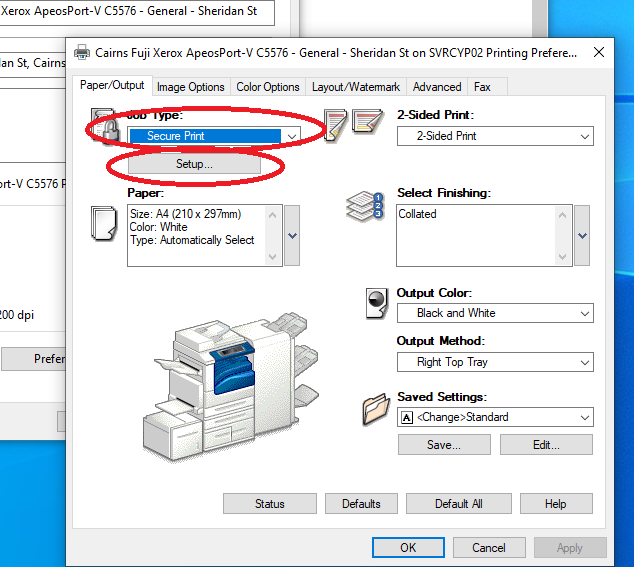The width and height of the screenshot is (634, 567).
Task: Switch to the Image Options tab
Action: coord(190,87)
